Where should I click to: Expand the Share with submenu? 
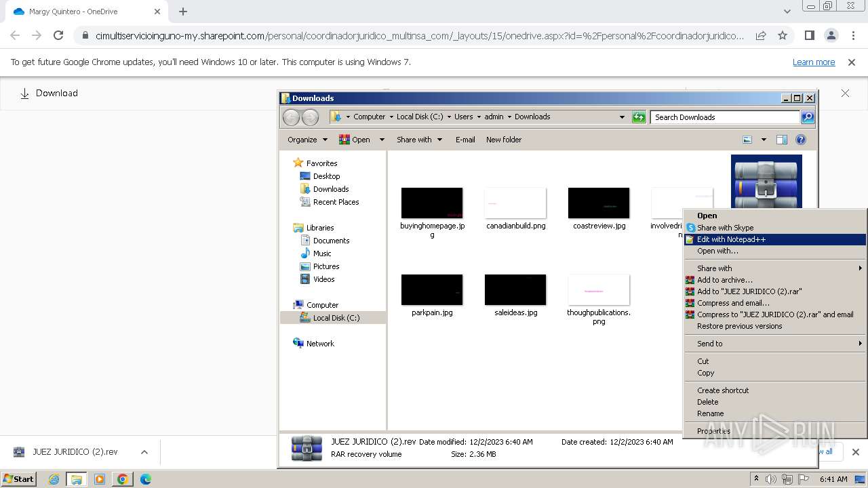775,268
